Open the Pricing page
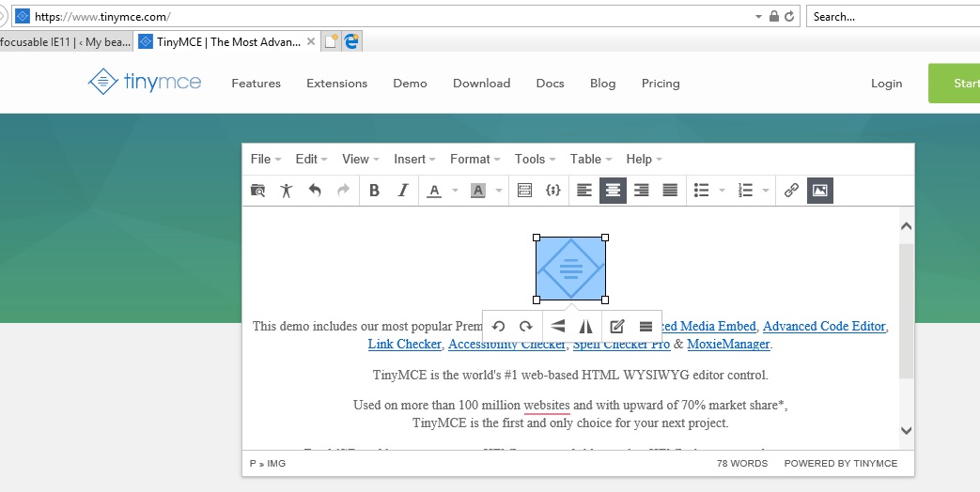Image resolution: width=980 pixels, height=492 pixels. pos(661,83)
